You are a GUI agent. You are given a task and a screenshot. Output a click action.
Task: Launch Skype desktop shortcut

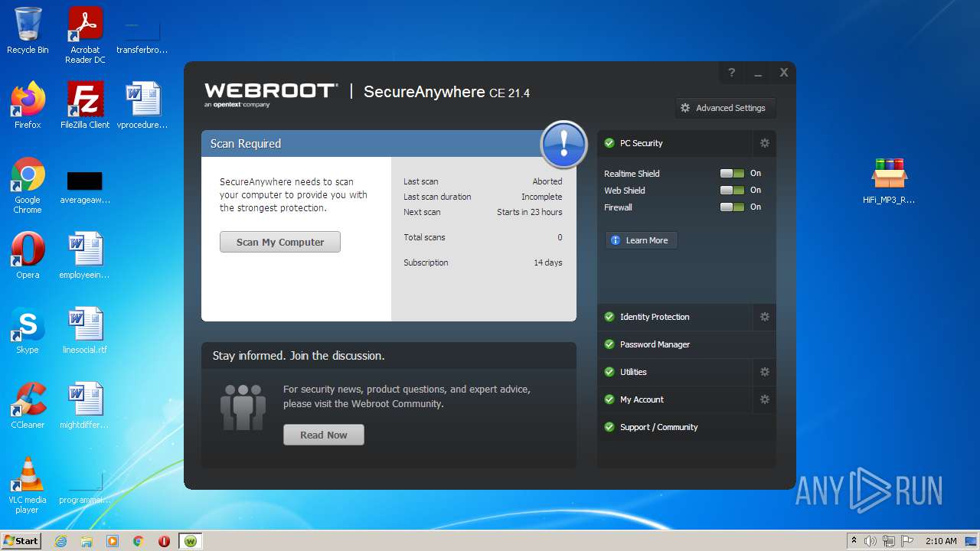(x=28, y=331)
